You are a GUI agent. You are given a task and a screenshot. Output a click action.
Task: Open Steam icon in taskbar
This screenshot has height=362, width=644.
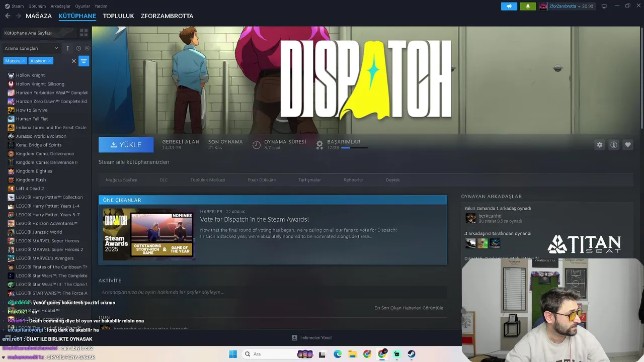click(412, 354)
